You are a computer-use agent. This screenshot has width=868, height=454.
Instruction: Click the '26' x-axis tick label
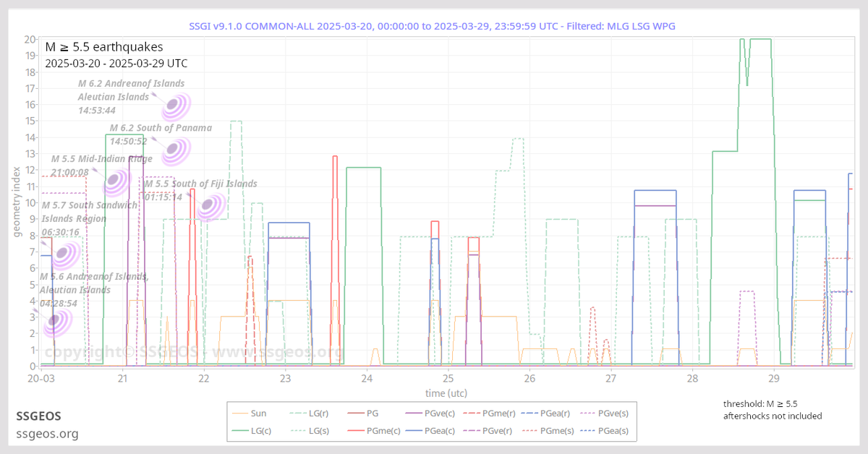529,378
